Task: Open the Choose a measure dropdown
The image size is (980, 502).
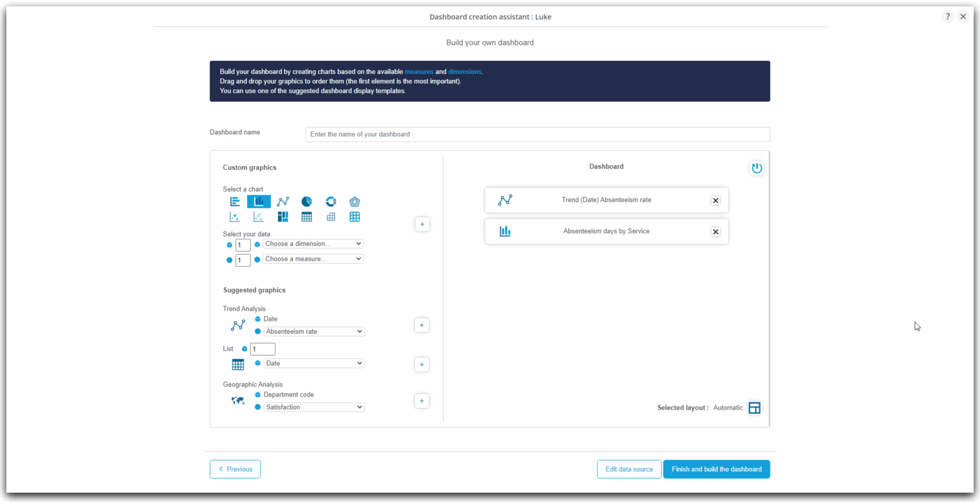Action: click(313, 259)
